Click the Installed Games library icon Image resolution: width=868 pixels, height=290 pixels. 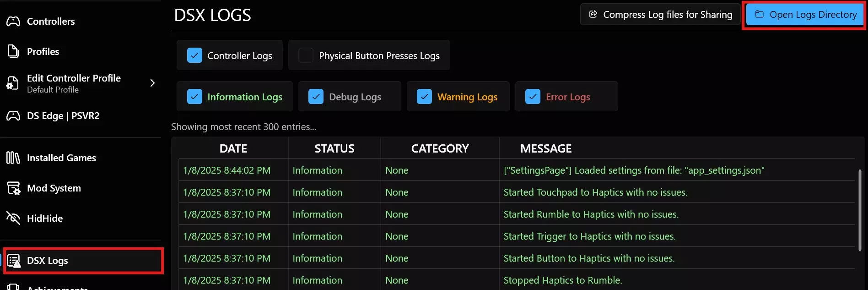(x=13, y=158)
